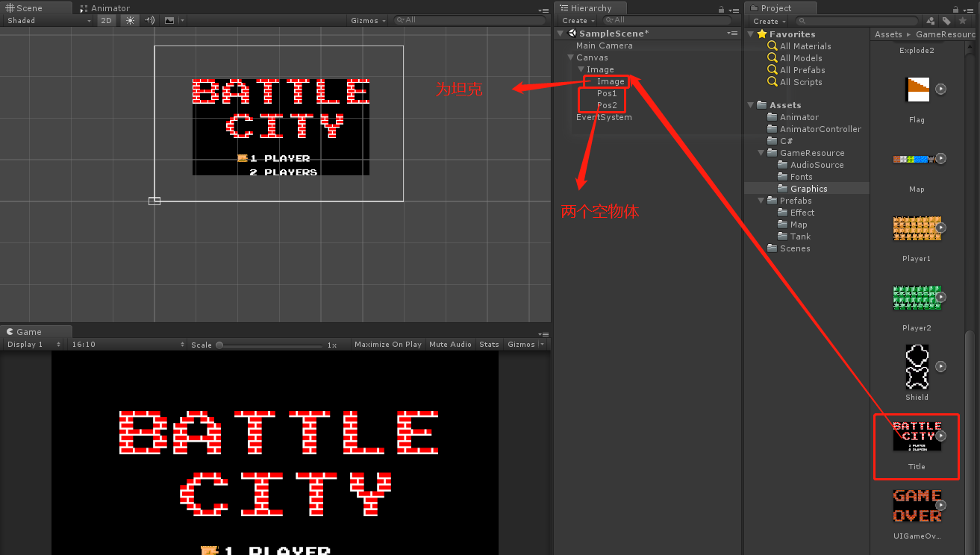Expand sprites of the Shield asset
The height and width of the screenshot is (555, 980).
pos(940,366)
